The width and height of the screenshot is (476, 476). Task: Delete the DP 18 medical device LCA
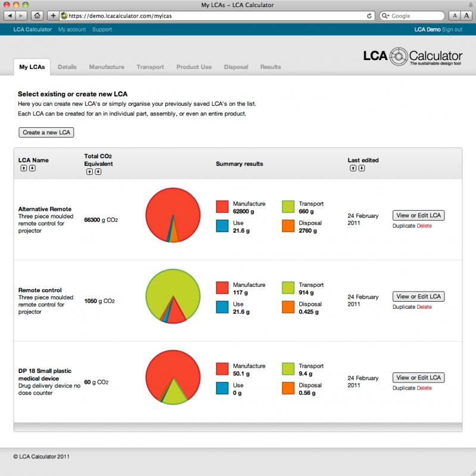pyautogui.click(x=423, y=387)
